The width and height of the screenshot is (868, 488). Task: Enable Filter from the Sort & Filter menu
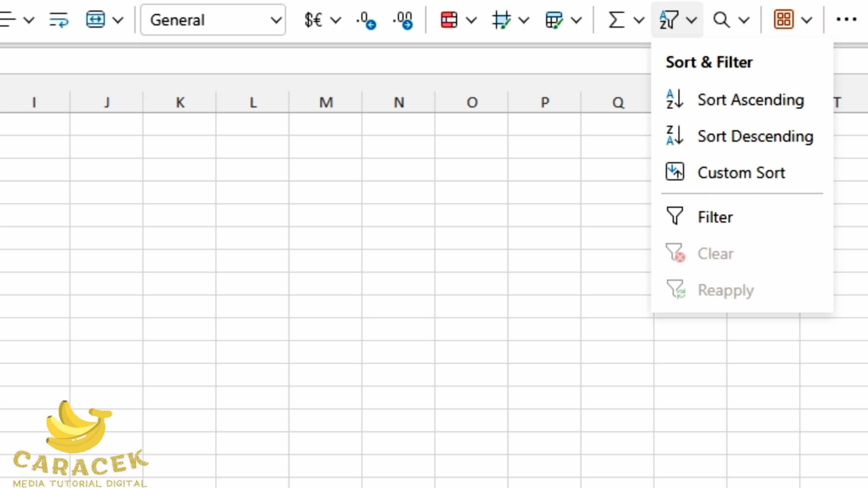[x=715, y=216]
